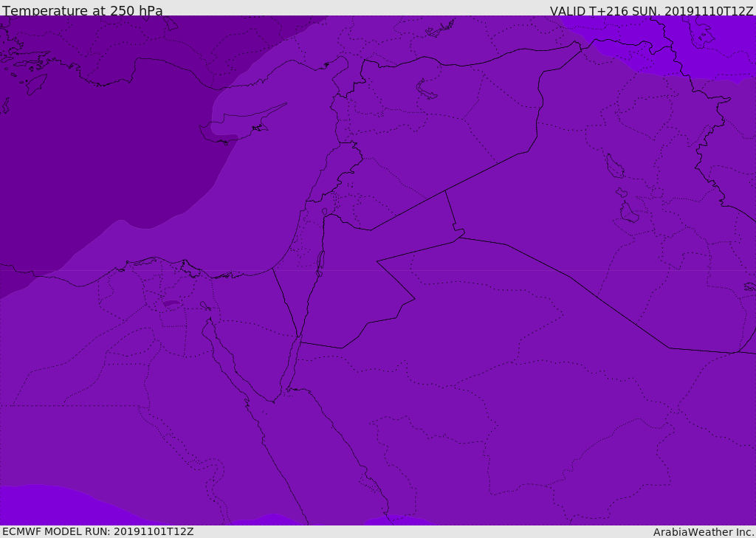Click the ECMWF MODEL RUN text
Image resolution: width=756 pixels, height=538 pixels.
[x=98, y=531]
